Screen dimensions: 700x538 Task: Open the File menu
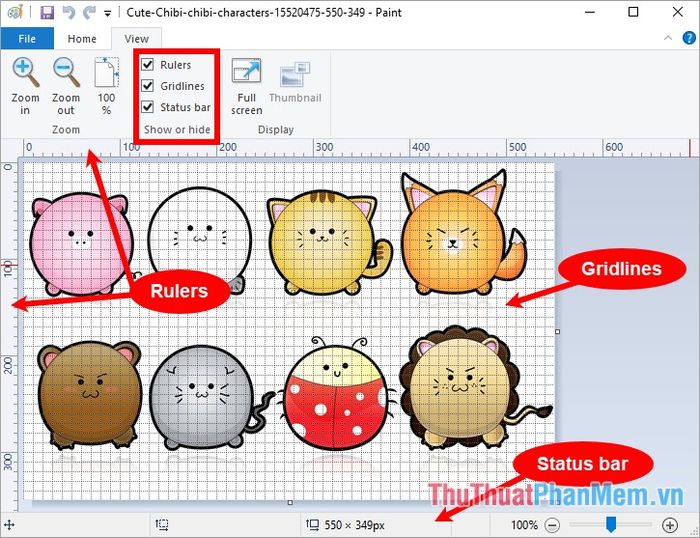tap(27, 38)
